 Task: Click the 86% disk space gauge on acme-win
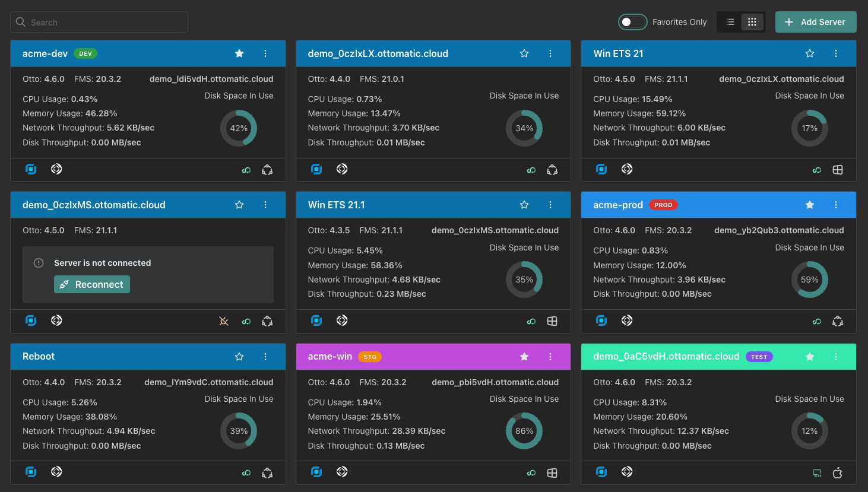click(x=524, y=431)
